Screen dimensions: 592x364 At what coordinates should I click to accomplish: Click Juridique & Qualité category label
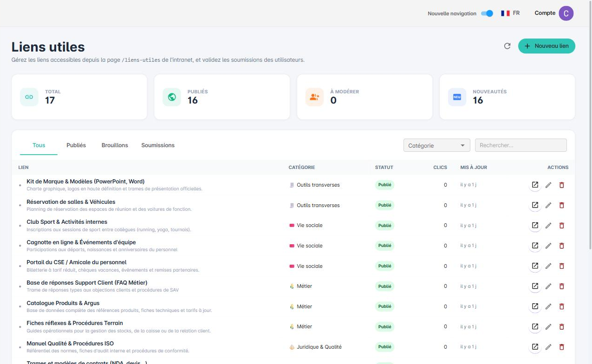point(319,347)
